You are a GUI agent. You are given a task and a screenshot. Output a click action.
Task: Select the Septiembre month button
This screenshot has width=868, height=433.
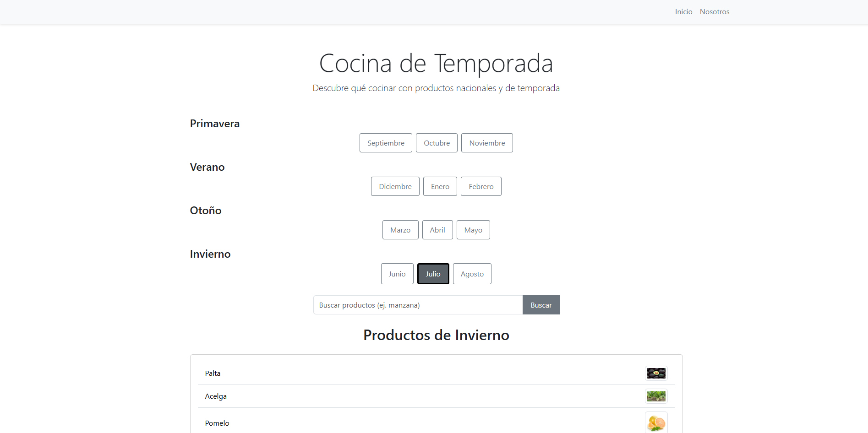(386, 143)
